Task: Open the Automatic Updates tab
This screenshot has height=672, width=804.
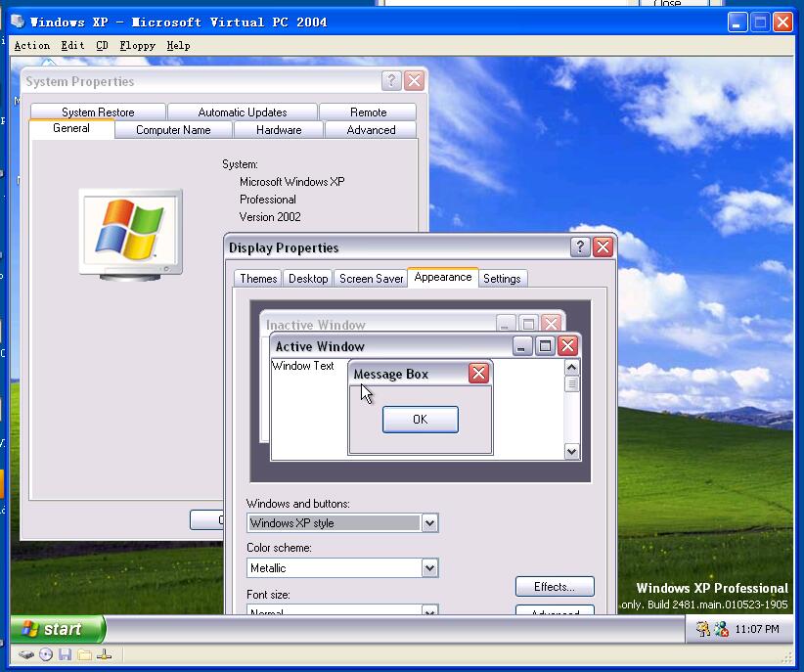Action: click(243, 112)
